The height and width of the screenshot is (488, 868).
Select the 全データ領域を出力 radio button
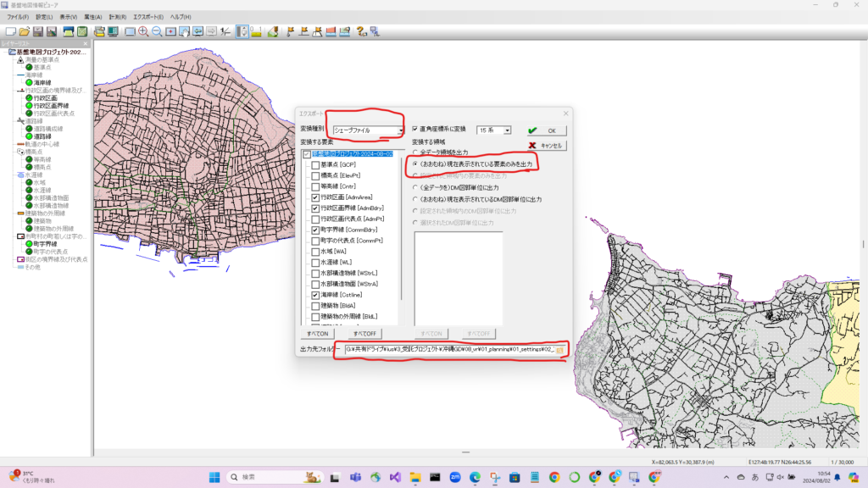pyautogui.click(x=415, y=151)
